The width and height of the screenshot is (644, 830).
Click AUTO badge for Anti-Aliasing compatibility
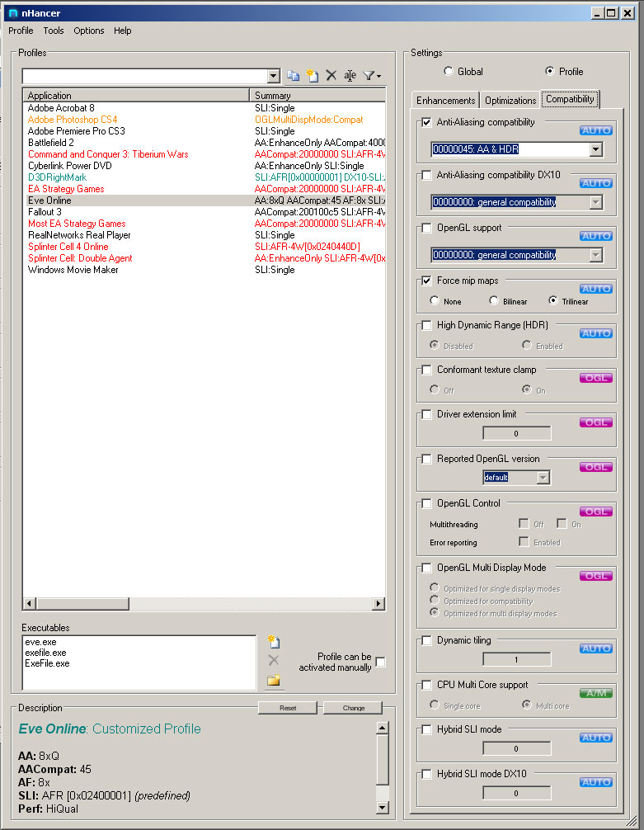[596, 130]
